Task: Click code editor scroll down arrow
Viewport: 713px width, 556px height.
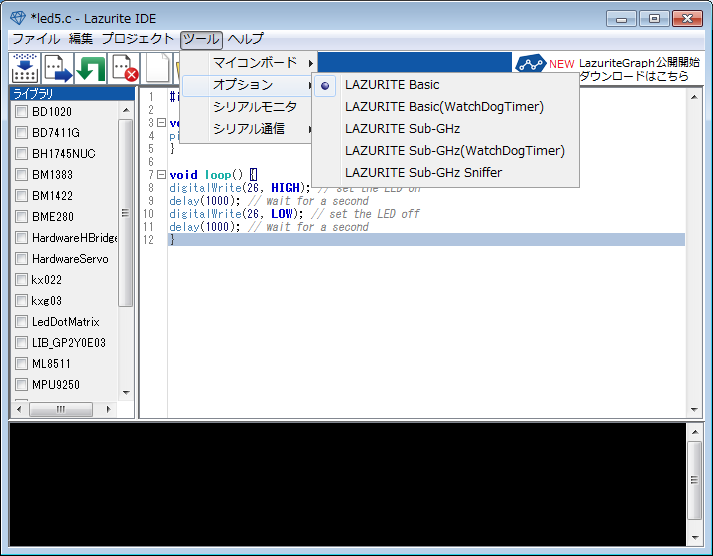Action: coord(694,410)
